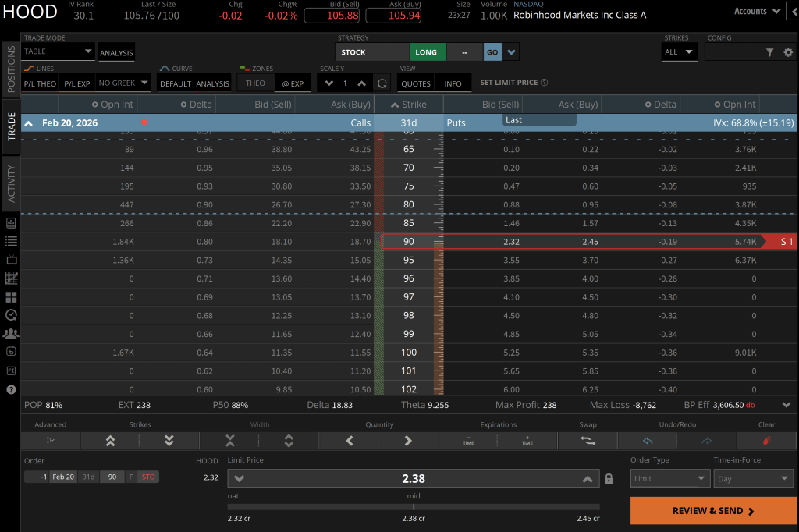
Task: Click the Scale Y reset circular arrow
Action: coord(382,83)
